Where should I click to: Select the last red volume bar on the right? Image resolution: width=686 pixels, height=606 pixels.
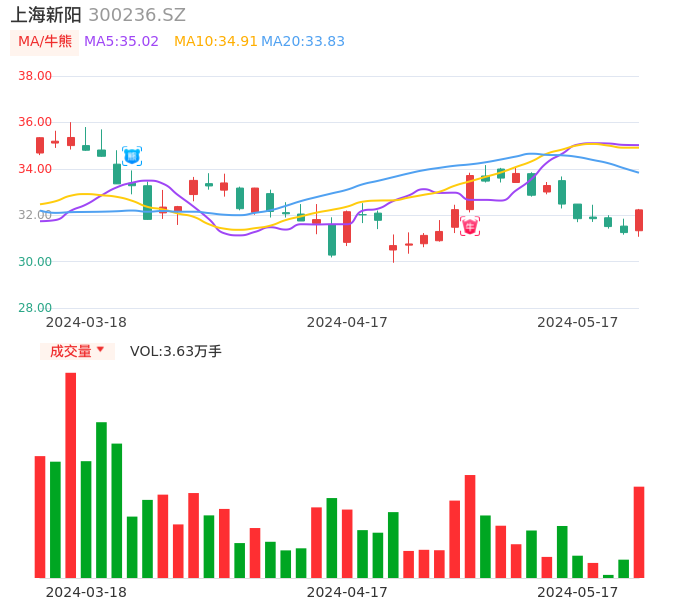click(x=639, y=532)
